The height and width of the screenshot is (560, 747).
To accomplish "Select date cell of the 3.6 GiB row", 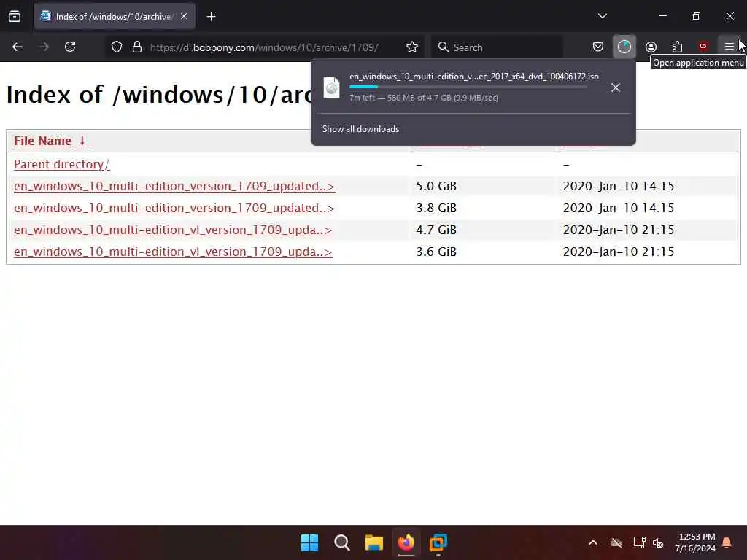I will 619,252.
